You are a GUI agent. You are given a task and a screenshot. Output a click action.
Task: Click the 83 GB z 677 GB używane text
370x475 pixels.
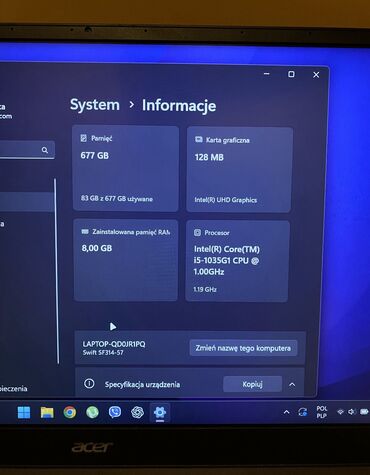(117, 199)
